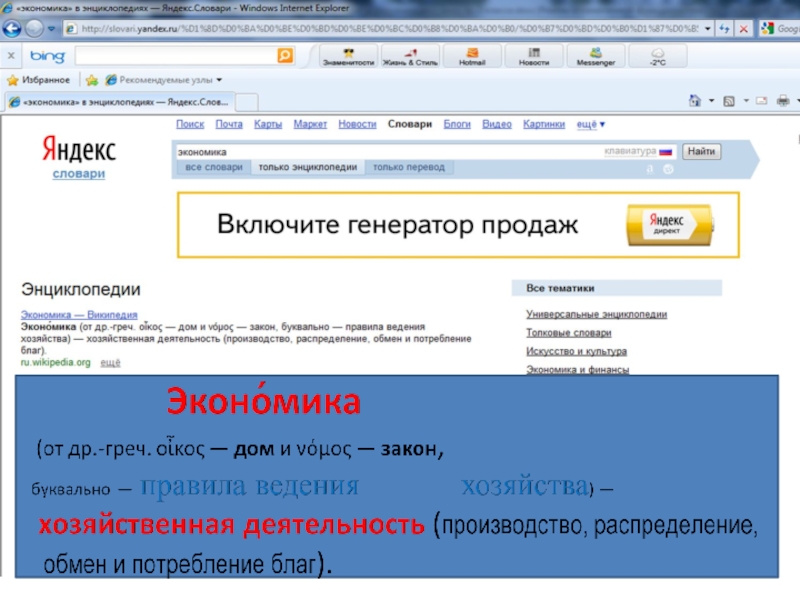Viewport: 800px width, 600px height.
Task: Click the browser Forward arrow button
Action: tap(34, 29)
